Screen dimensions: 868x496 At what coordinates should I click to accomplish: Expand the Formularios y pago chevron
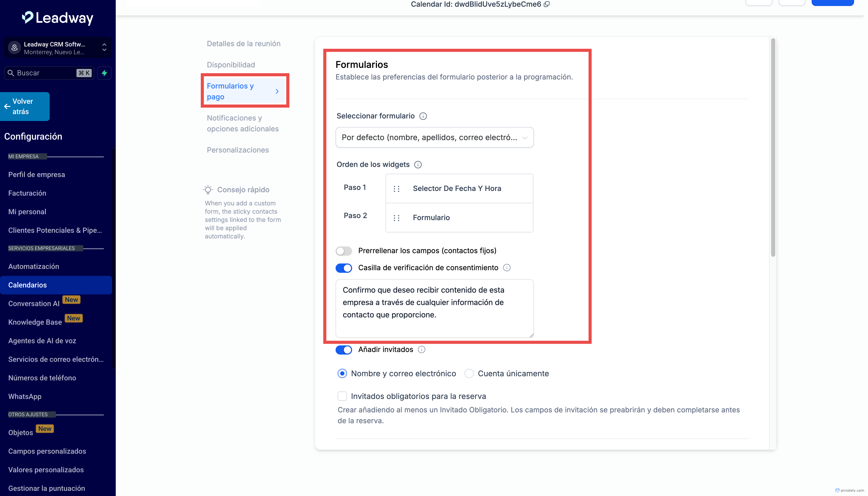pyautogui.click(x=277, y=91)
